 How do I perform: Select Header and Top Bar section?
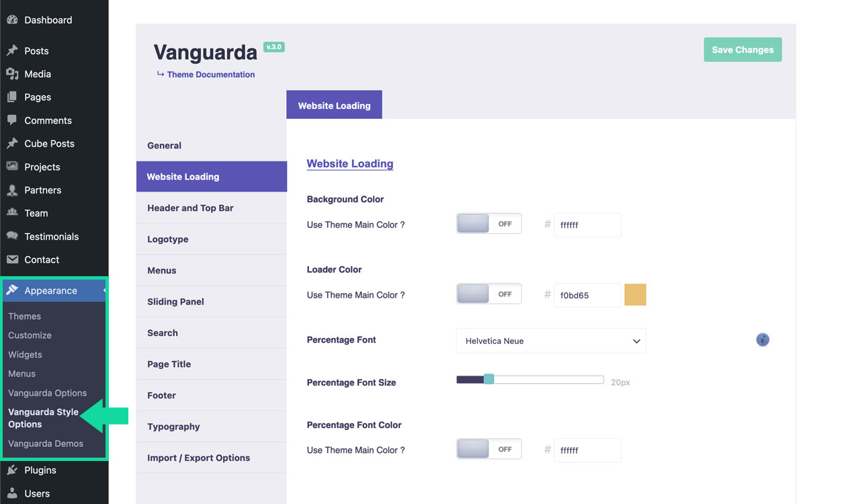click(x=190, y=208)
